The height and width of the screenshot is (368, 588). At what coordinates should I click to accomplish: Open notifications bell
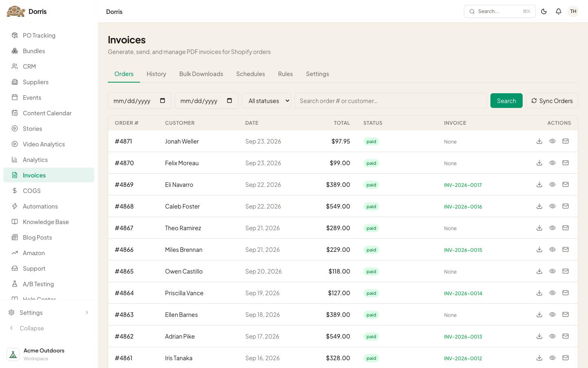coord(559,11)
